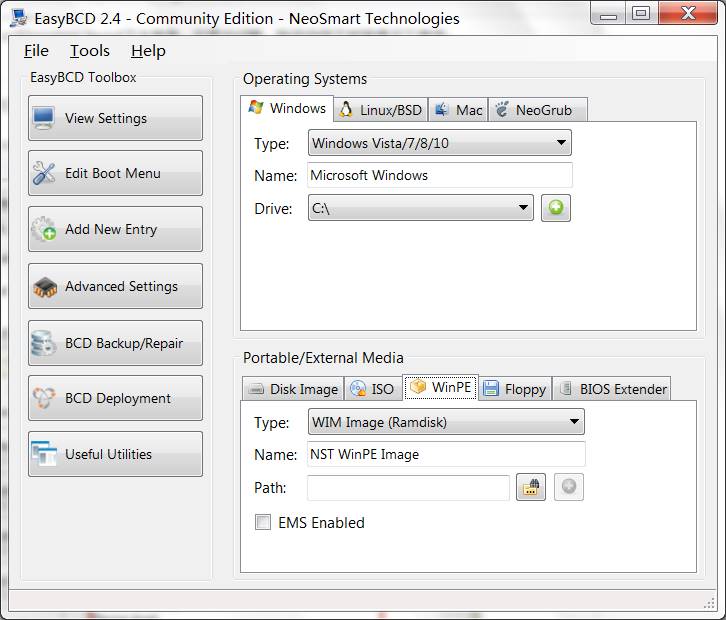Click the Disk Image drive icon
The image size is (726, 620).
pyautogui.click(x=255, y=389)
